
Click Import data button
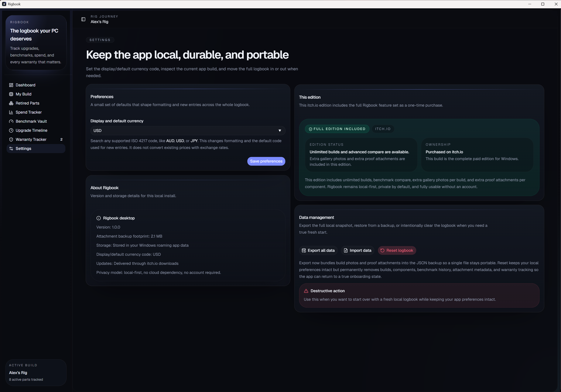(357, 250)
